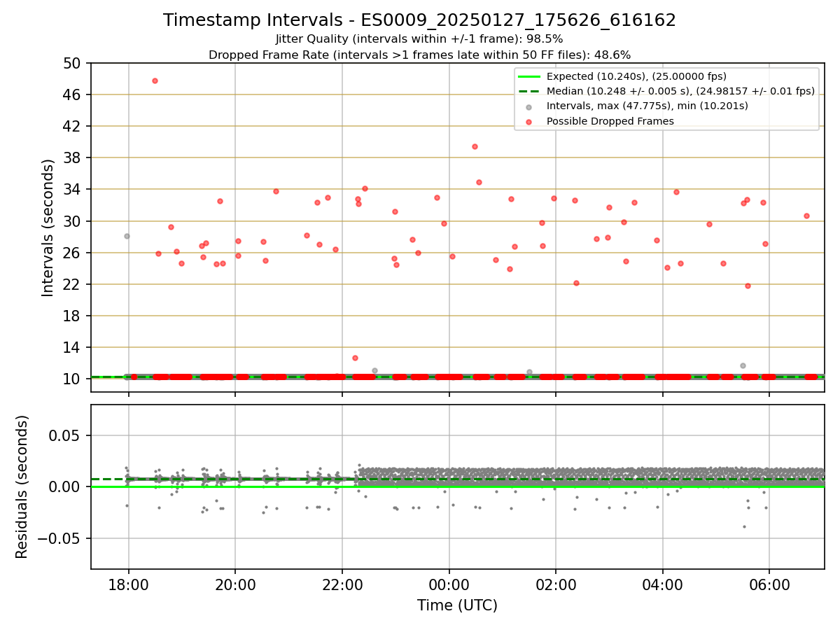Click the grey Intervals dot legend marker
The height and width of the screenshot is (630, 840).
click(x=528, y=106)
